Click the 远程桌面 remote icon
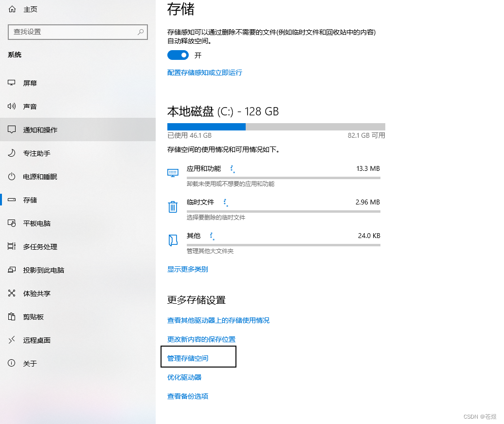The width and height of the screenshot is (504, 424). pyautogui.click(x=12, y=340)
